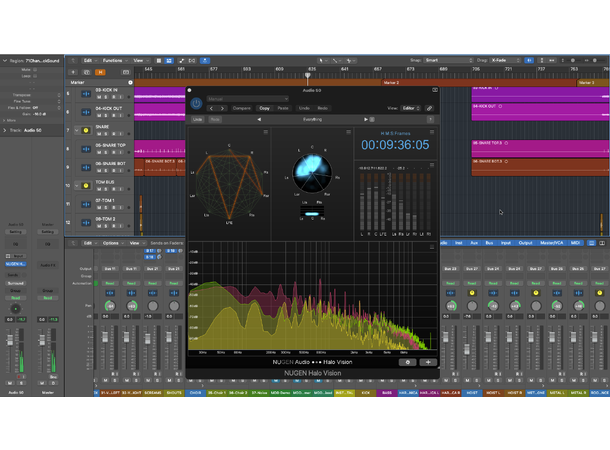This screenshot has height=450, width=610.
Task: Toggle Loop checkbox in Region inspector
Action: [35, 76]
